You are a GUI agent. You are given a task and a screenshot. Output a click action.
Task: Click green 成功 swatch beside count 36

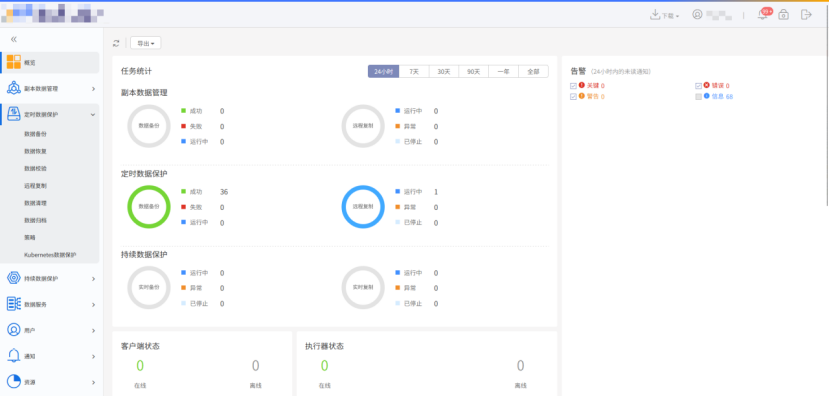coord(183,191)
